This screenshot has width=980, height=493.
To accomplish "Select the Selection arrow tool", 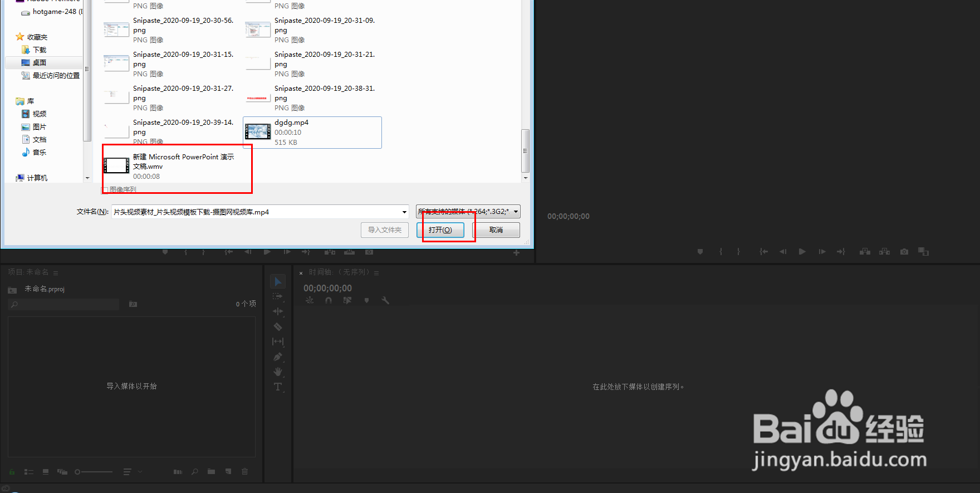I will [x=278, y=282].
